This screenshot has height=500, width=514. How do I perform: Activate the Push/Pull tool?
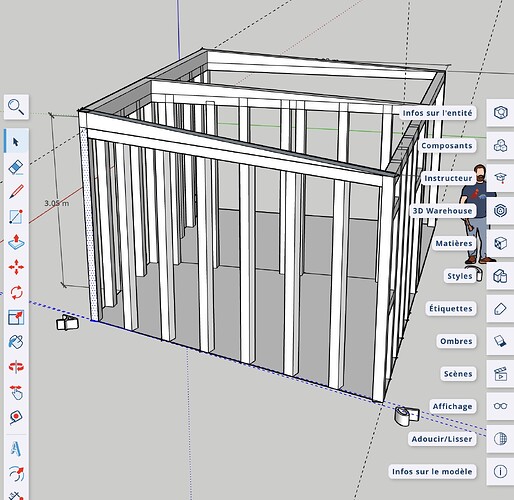click(16, 242)
